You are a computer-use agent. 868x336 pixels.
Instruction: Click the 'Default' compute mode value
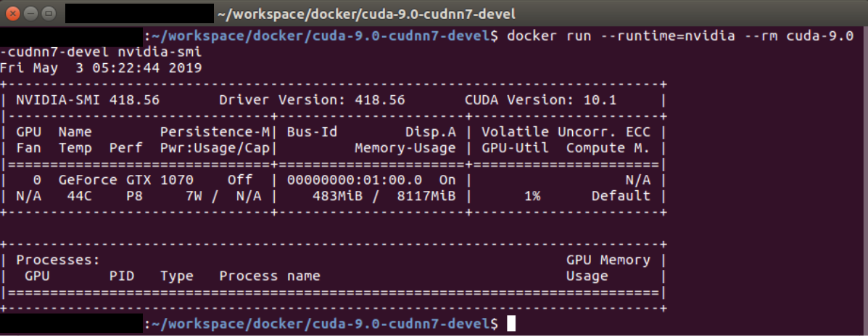pyautogui.click(x=621, y=195)
